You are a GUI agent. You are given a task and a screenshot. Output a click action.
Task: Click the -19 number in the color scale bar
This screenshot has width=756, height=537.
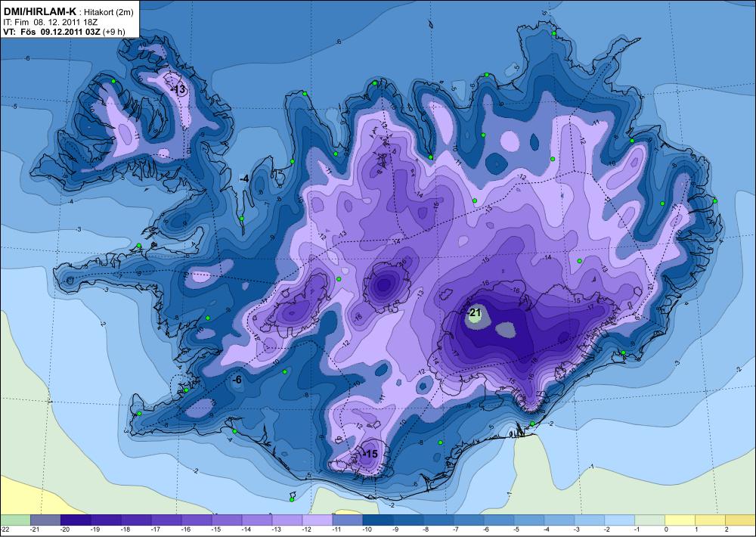[x=95, y=529]
